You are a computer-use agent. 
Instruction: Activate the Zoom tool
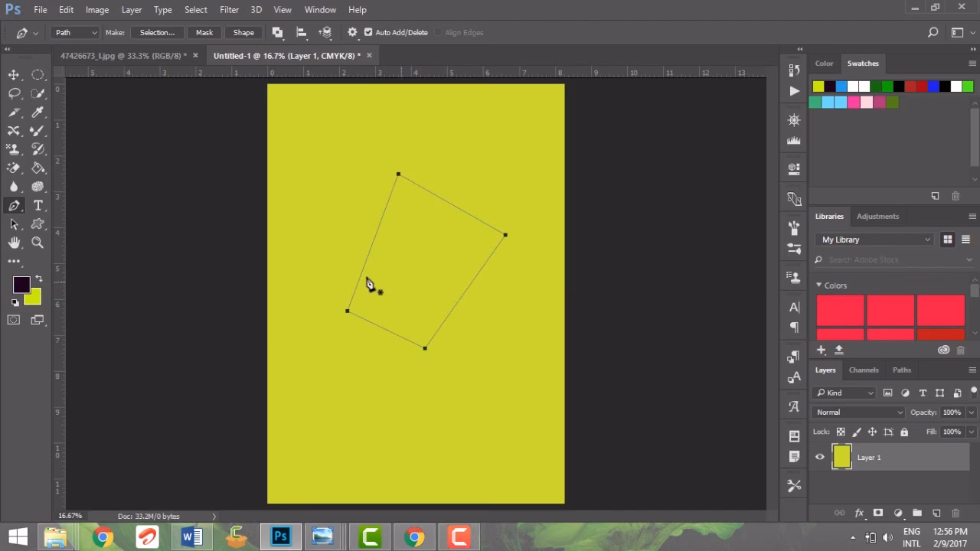[x=38, y=243]
